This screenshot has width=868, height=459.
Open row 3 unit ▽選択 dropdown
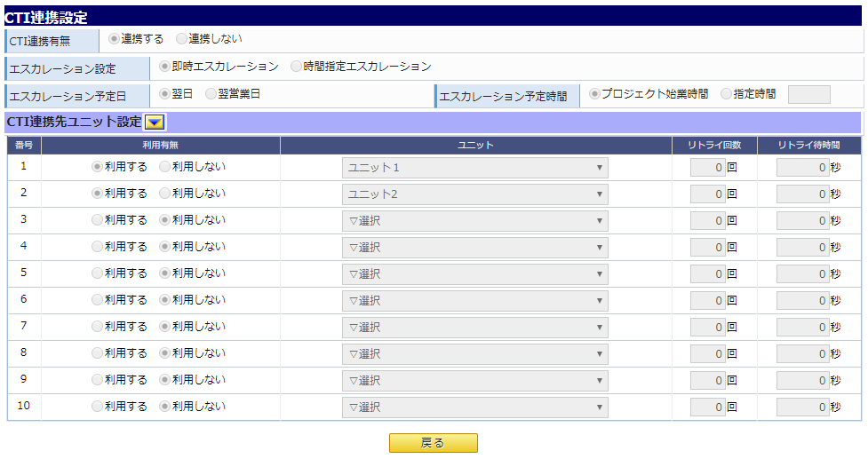click(475, 221)
